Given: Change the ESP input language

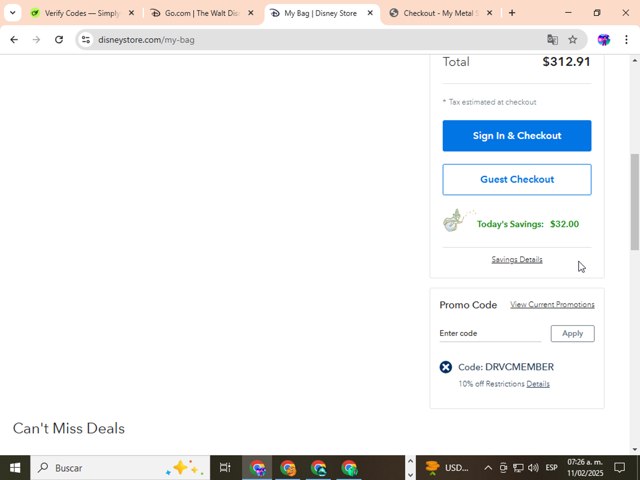Looking at the screenshot, I should pos(551,468).
